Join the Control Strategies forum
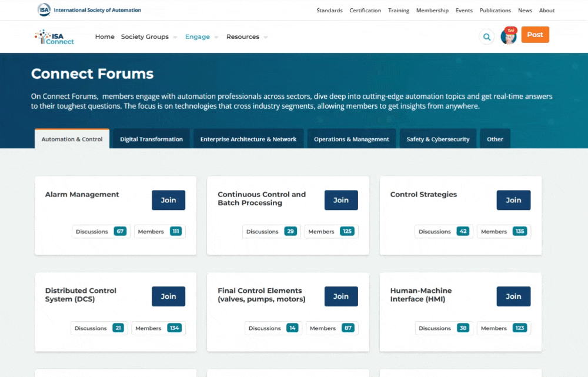588x377 pixels. click(x=513, y=200)
